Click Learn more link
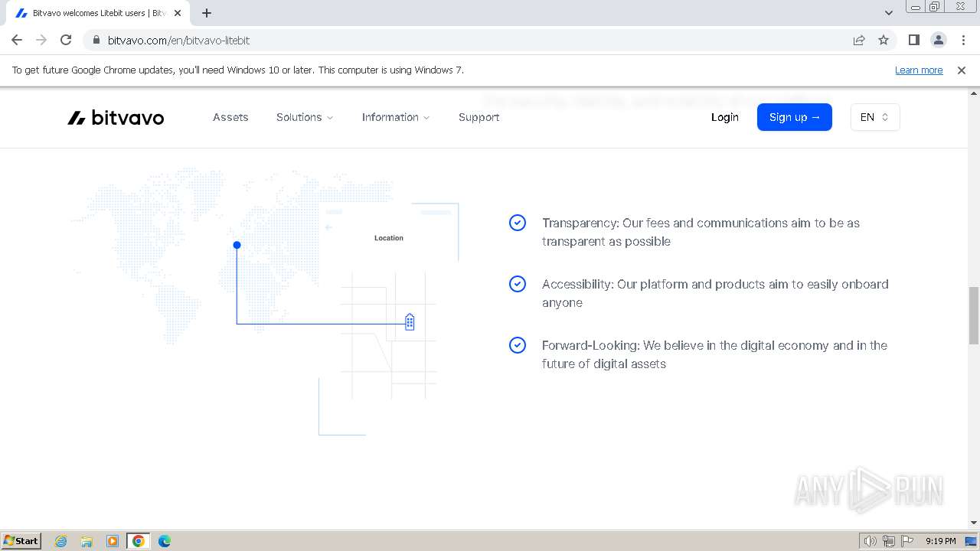 (919, 70)
